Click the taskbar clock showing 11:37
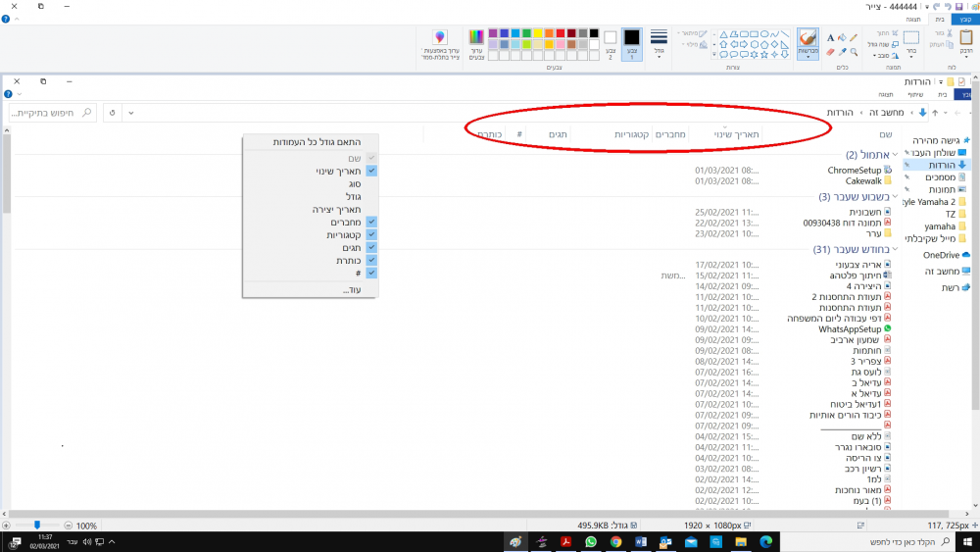980x552 pixels. [44, 541]
